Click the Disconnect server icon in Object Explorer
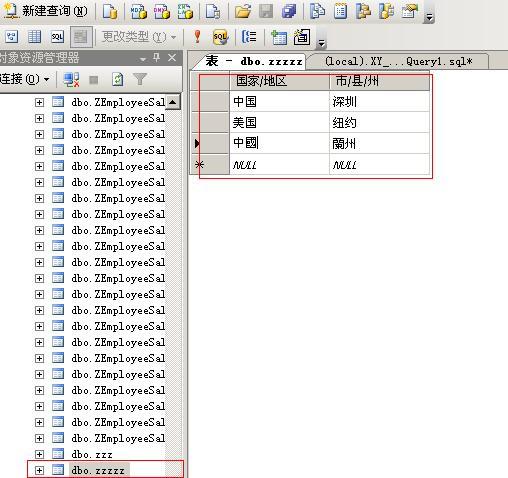508x478 pixels. point(71,79)
